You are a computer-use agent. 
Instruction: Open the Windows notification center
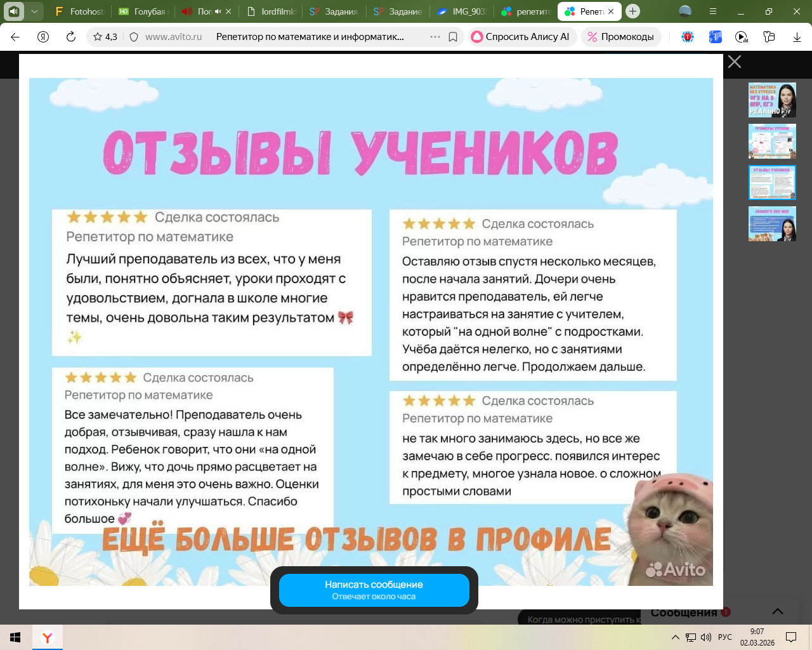pyautogui.click(x=791, y=637)
